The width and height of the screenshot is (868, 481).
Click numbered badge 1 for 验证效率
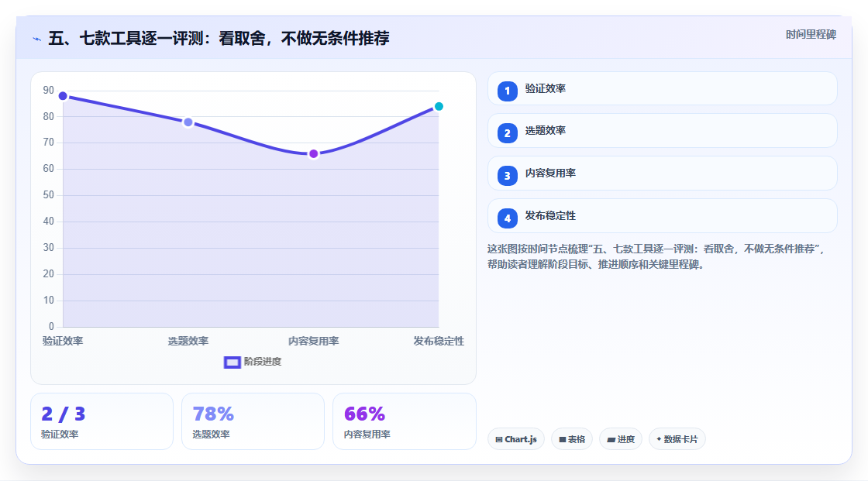pyautogui.click(x=507, y=91)
